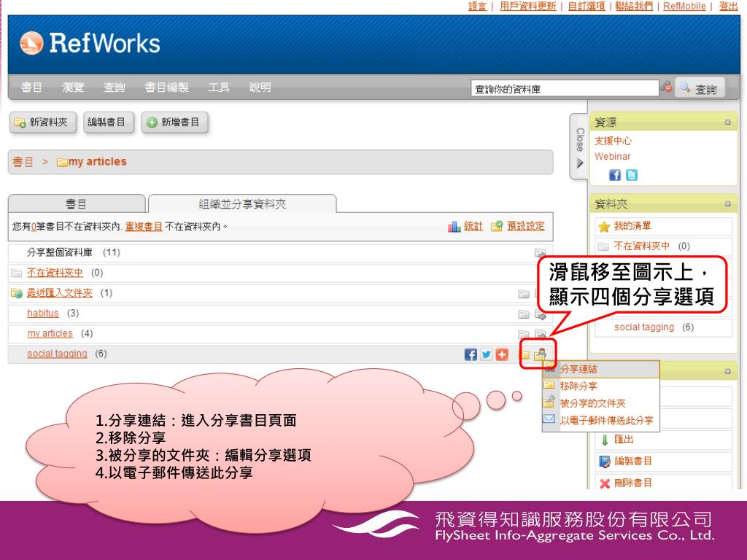Screen dimensions: 747x560
Task: Click the 查詢你的資料庫 search field
Action: tap(565, 88)
